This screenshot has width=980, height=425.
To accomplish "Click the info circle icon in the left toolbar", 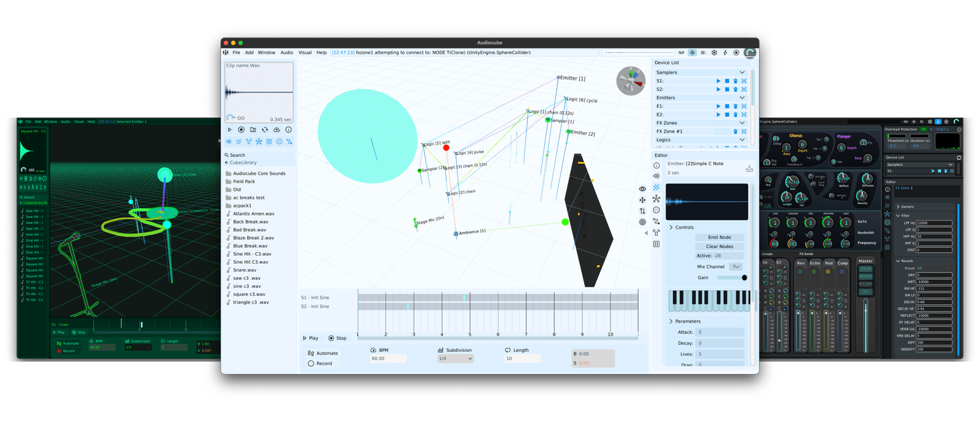I will (x=288, y=129).
